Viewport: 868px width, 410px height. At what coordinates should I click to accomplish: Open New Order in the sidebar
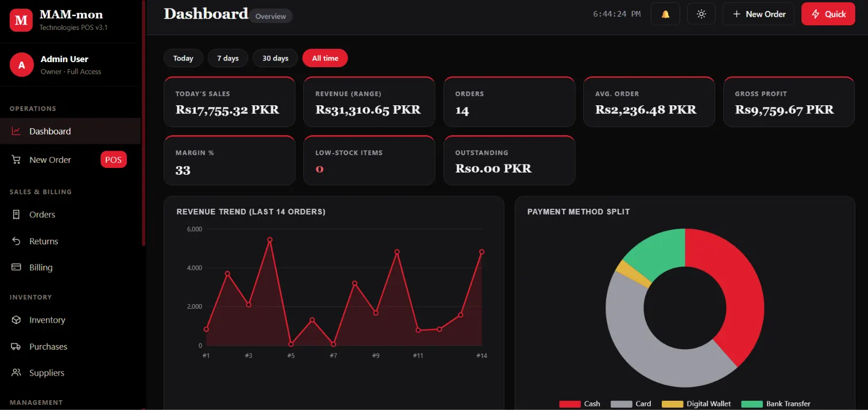70,160
